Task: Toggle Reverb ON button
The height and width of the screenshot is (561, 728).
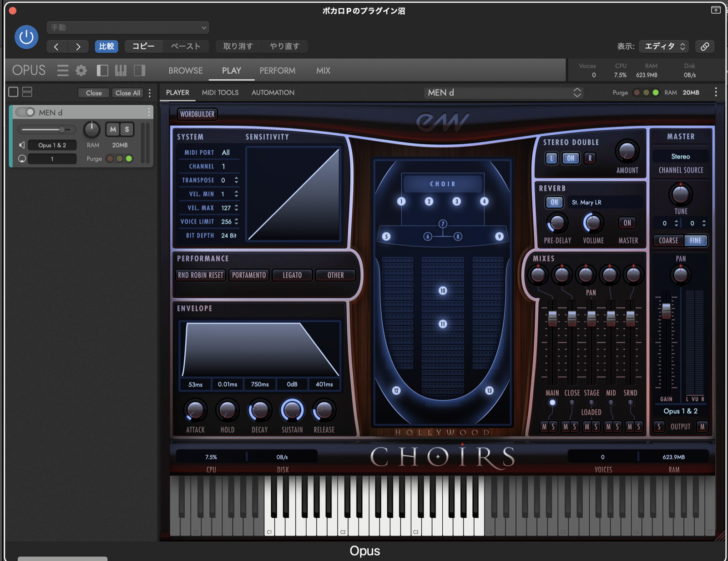Action: click(554, 202)
